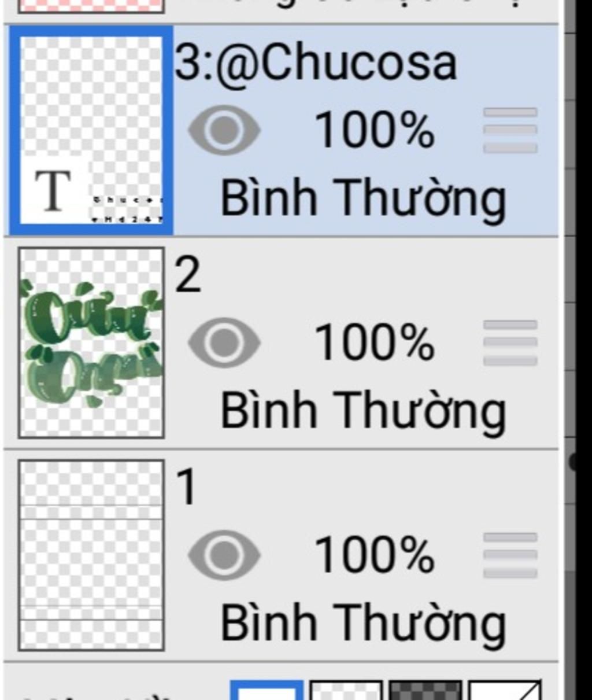The image size is (592, 700).
Task: Toggle visibility eye of layer 2
Action: [x=224, y=342]
